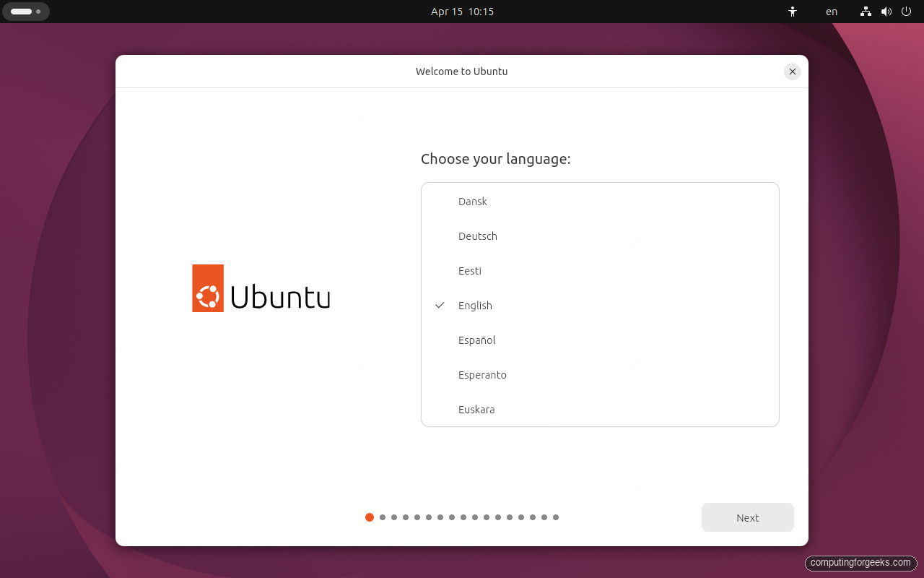The image size is (924, 578).
Task: Choose Deutsch as the language
Action: [x=477, y=236]
